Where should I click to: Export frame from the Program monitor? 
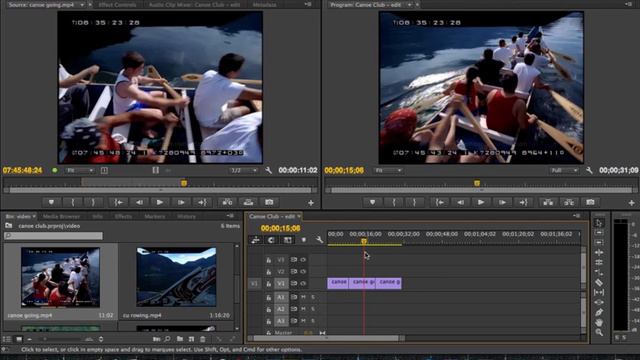click(x=590, y=202)
